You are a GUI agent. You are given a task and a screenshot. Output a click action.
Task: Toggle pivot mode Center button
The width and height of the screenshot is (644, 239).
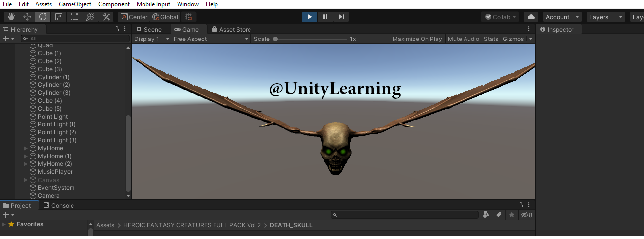[134, 17]
